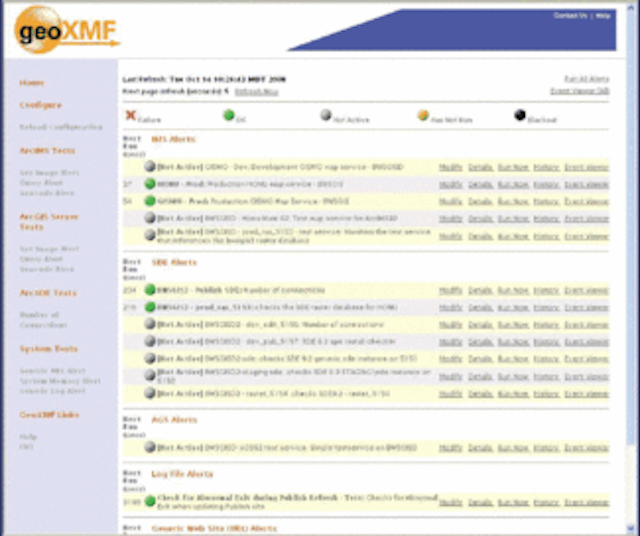
Task: Click the grey Not Active legend icon
Action: click(x=326, y=115)
